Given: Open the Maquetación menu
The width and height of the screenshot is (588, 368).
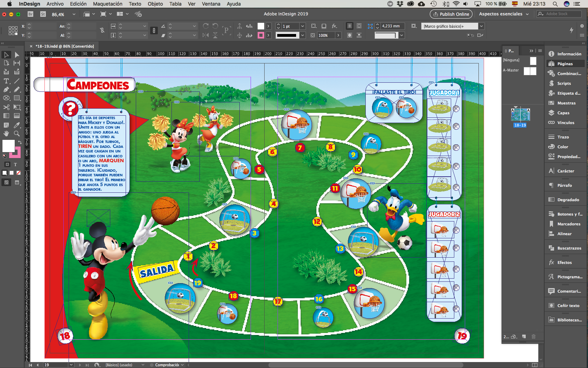Looking at the screenshot, I should (107, 4).
